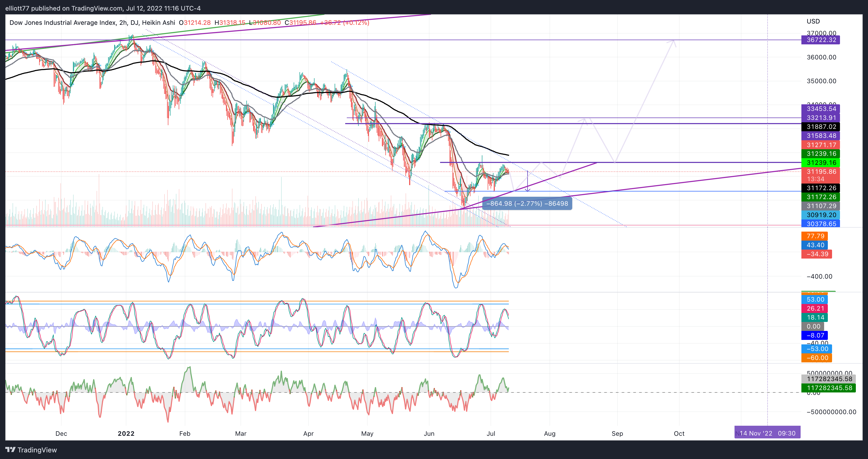
Task: Click the Oct label on time axis
Action: point(679,433)
